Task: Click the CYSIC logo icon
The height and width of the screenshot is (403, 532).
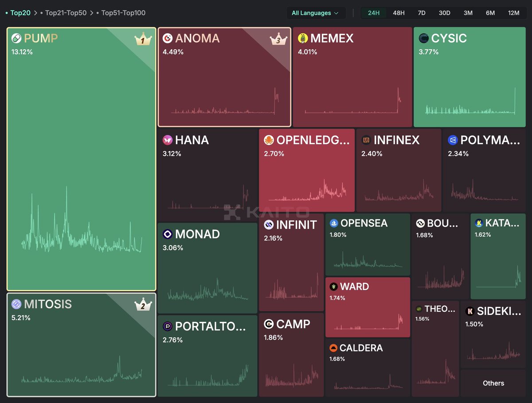Action: click(423, 38)
